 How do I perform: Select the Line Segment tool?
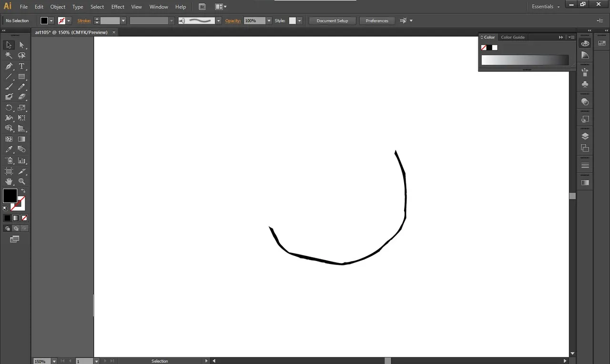9,77
